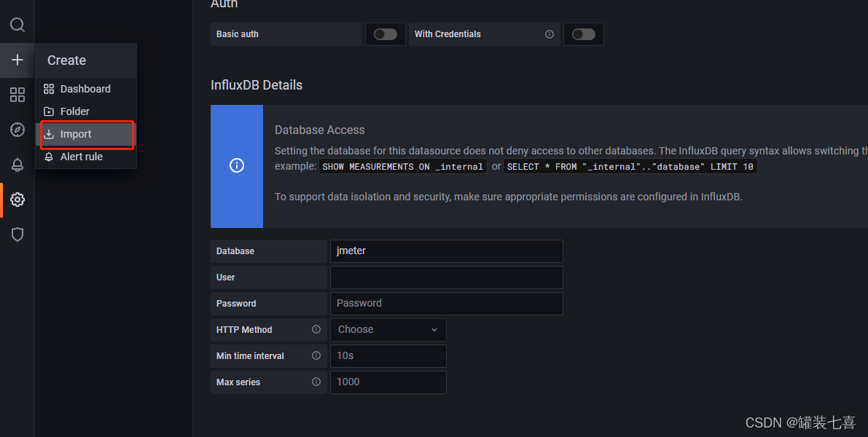Select Folder in the Create menu

pos(86,111)
